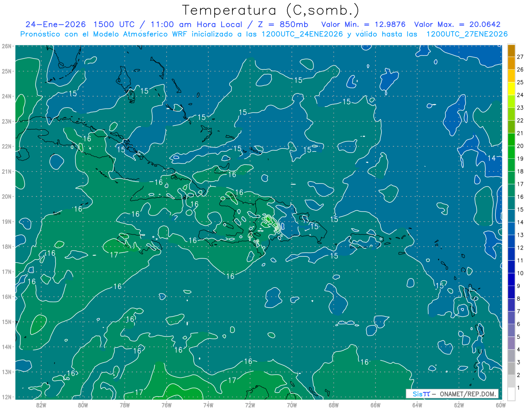This screenshot has height=411, width=532.
Task: Click the "12N" latitude axis label
Action: click(x=6, y=397)
